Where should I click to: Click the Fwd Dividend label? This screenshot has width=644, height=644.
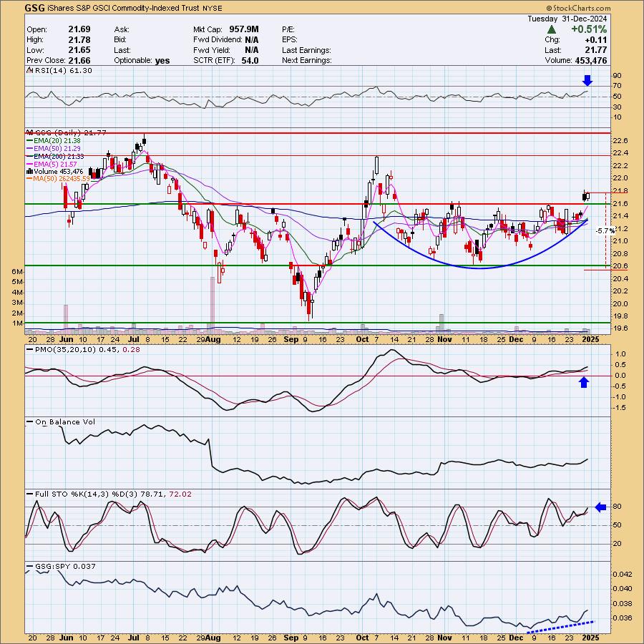(x=218, y=40)
